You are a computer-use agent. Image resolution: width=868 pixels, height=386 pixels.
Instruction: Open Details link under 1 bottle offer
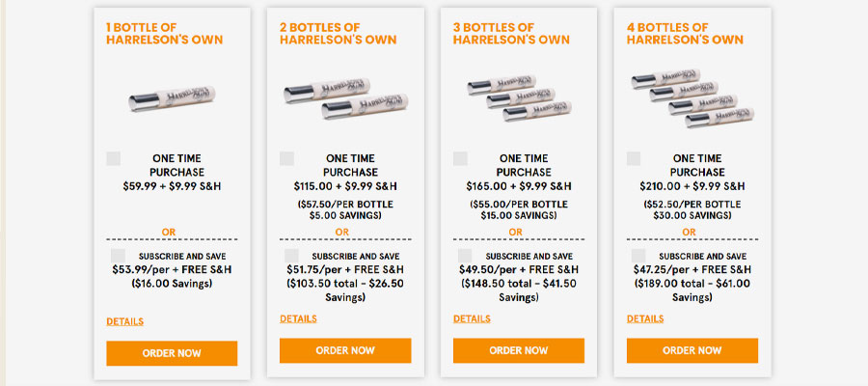(125, 321)
